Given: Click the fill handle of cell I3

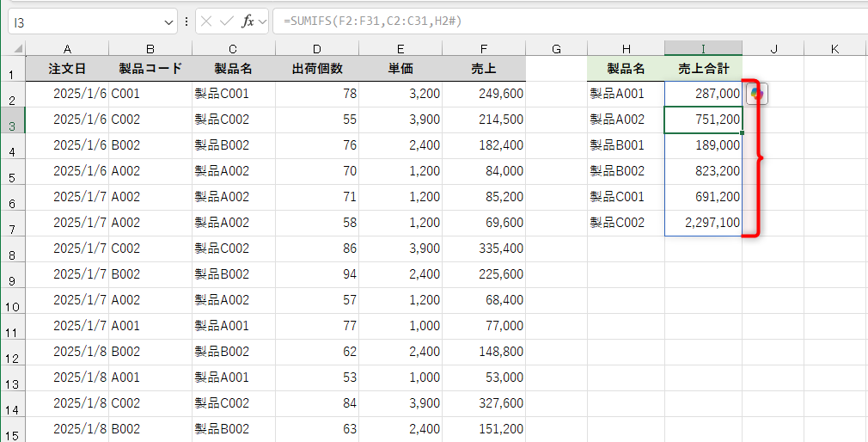Looking at the screenshot, I should pos(742,133).
